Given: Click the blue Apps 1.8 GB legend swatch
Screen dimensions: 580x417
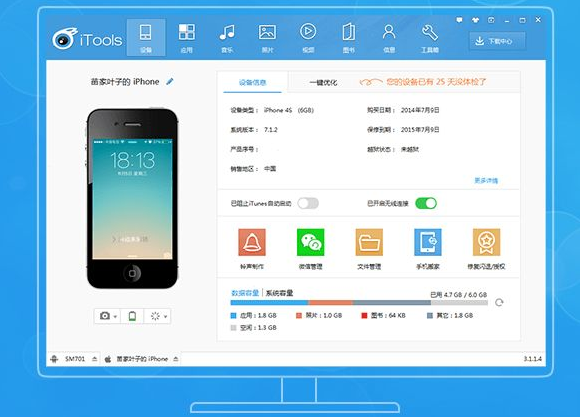Looking at the screenshot, I should (233, 316).
